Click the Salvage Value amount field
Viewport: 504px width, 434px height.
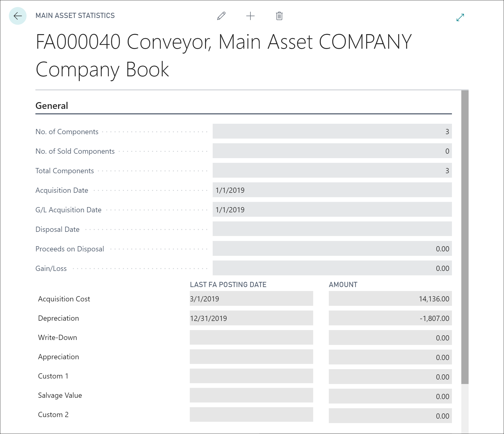(x=390, y=396)
